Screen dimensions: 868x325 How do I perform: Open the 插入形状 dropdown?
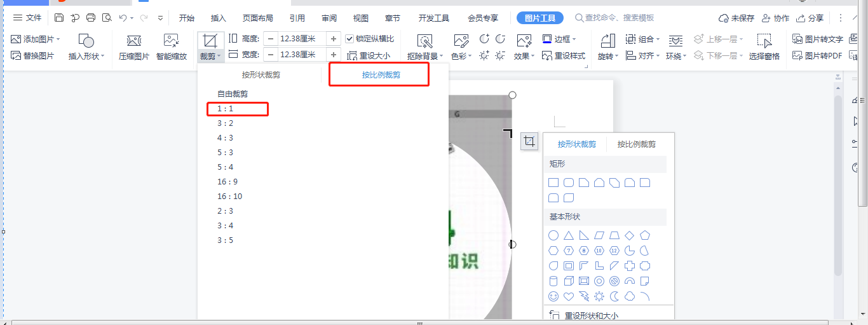104,57
